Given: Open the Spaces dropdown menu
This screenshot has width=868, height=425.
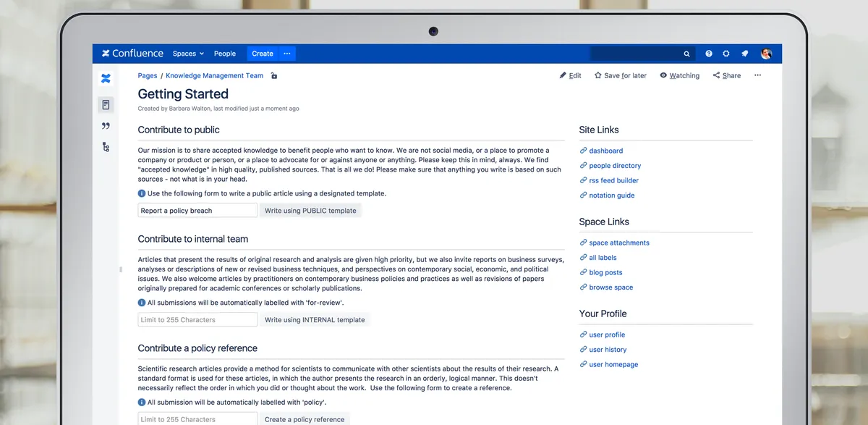Looking at the screenshot, I should [188, 54].
